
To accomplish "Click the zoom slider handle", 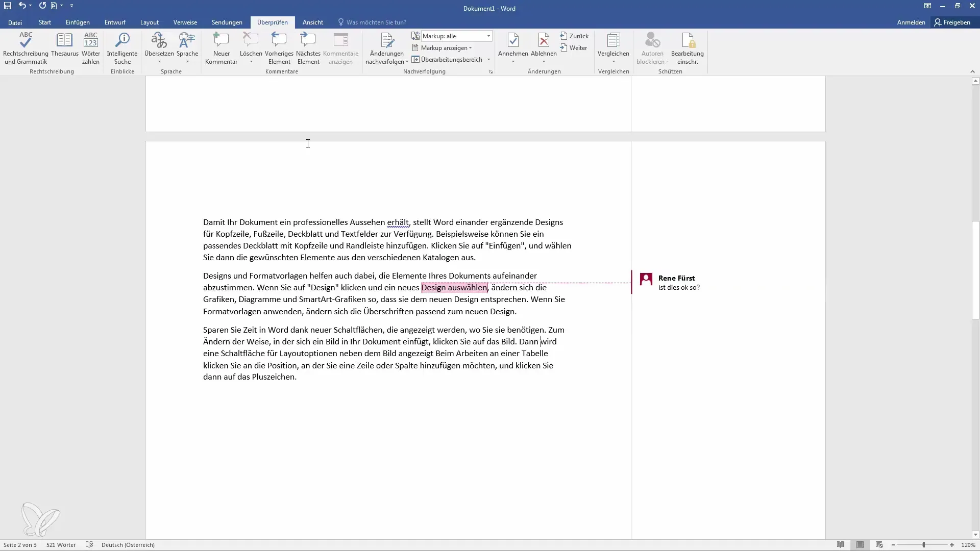I will coord(923,545).
